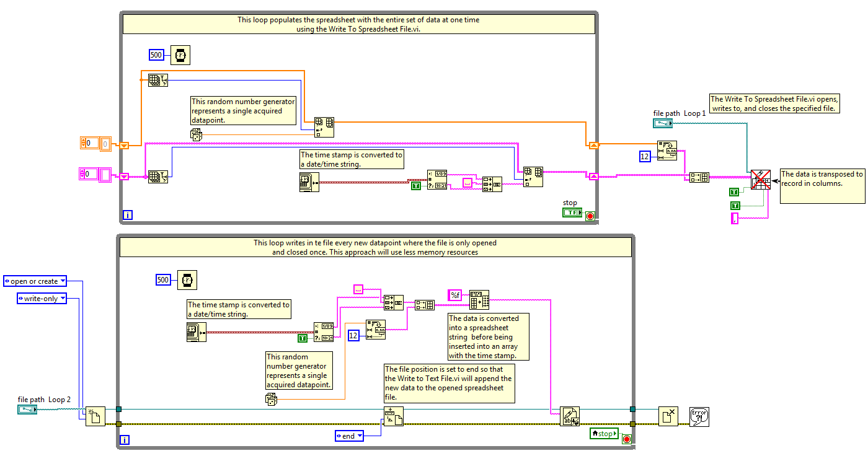Click the random number dice in the first loop

click(195, 134)
